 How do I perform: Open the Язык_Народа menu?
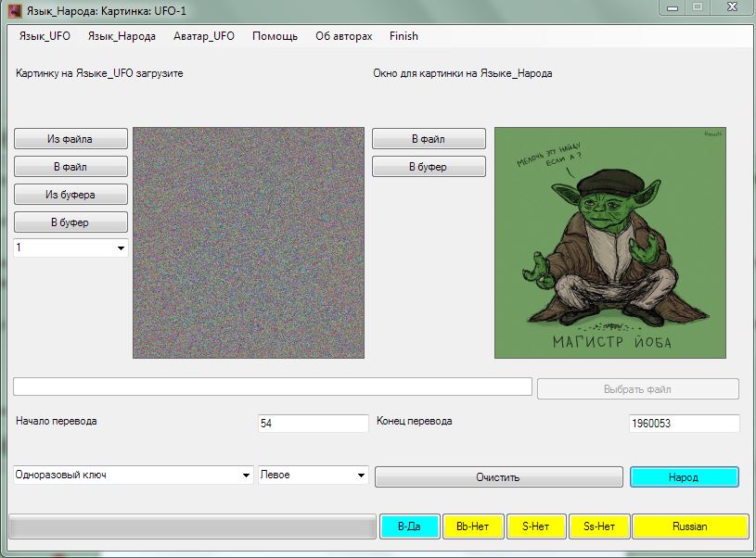(x=122, y=36)
